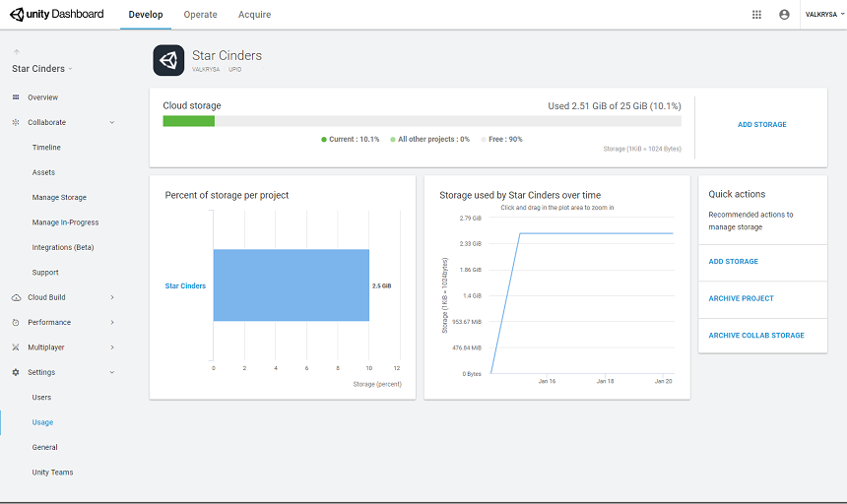Image resolution: width=847 pixels, height=504 pixels.
Task: Open Overview in the sidebar
Action: [42, 97]
